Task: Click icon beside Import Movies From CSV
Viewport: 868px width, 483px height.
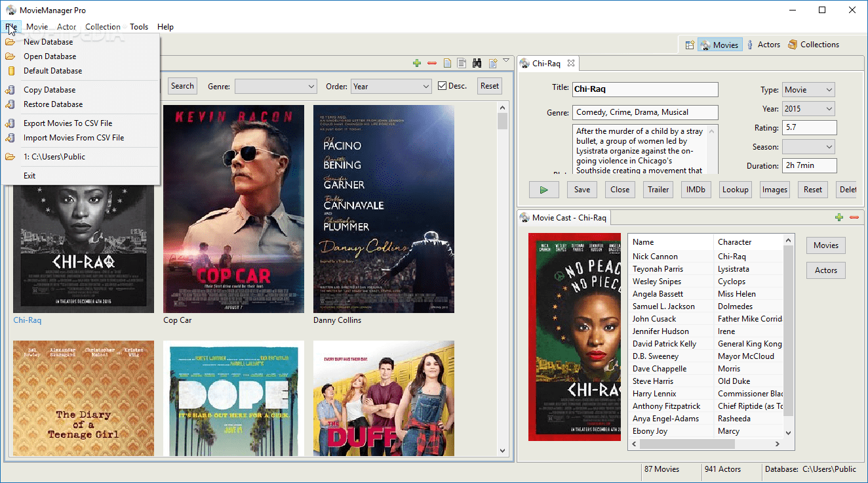Action: [10, 138]
